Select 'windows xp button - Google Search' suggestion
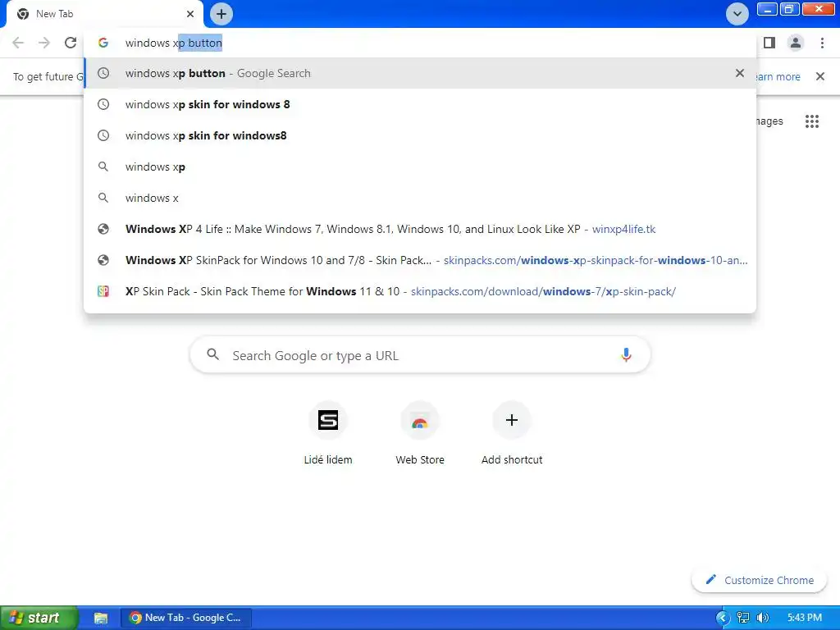Image resolution: width=840 pixels, height=630 pixels. tap(420, 73)
